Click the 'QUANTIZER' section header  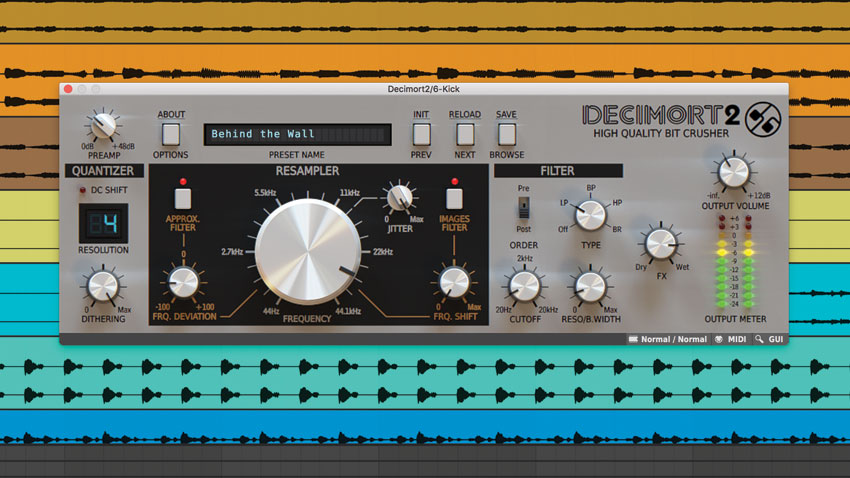(103, 171)
